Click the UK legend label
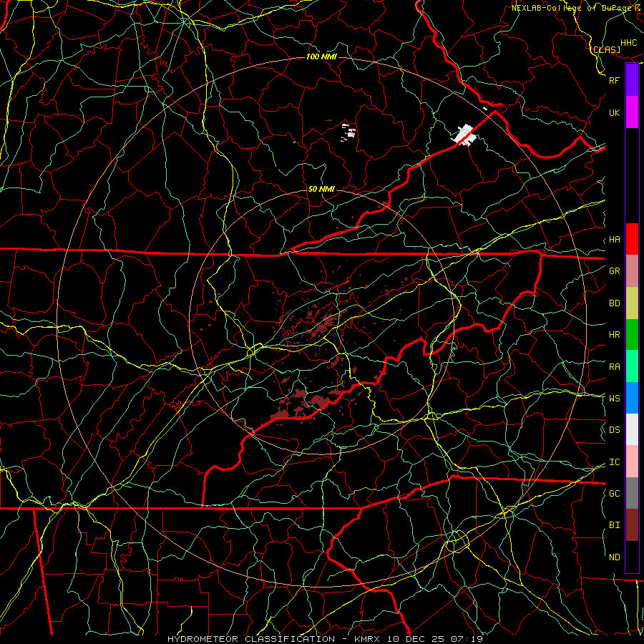This screenshot has height=644, width=644. pyautogui.click(x=614, y=112)
